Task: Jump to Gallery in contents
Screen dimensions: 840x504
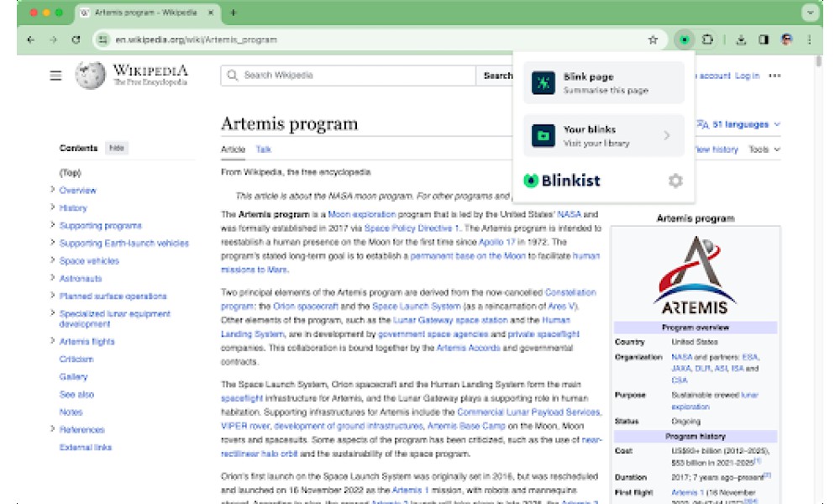Action: tap(73, 376)
